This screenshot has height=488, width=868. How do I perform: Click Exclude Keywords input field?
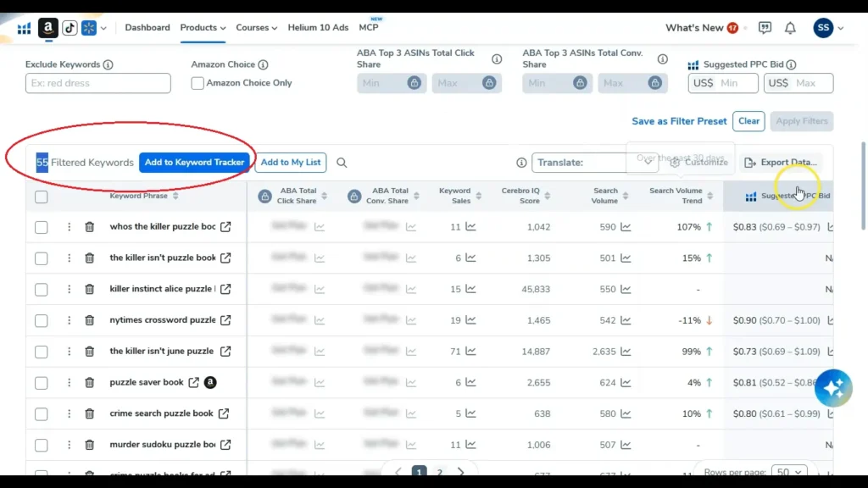pyautogui.click(x=98, y=83)
